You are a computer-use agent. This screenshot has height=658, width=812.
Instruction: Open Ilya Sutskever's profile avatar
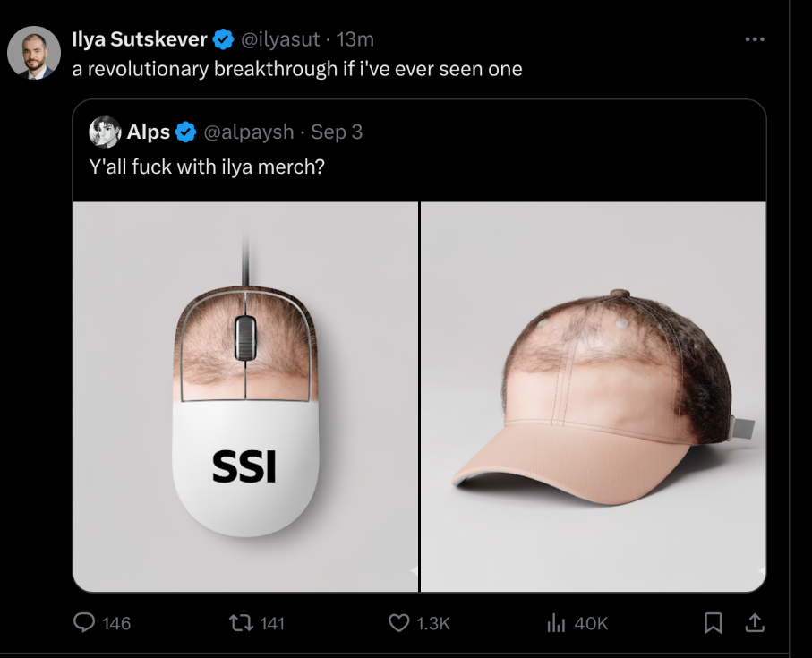(x=34, y=54)
